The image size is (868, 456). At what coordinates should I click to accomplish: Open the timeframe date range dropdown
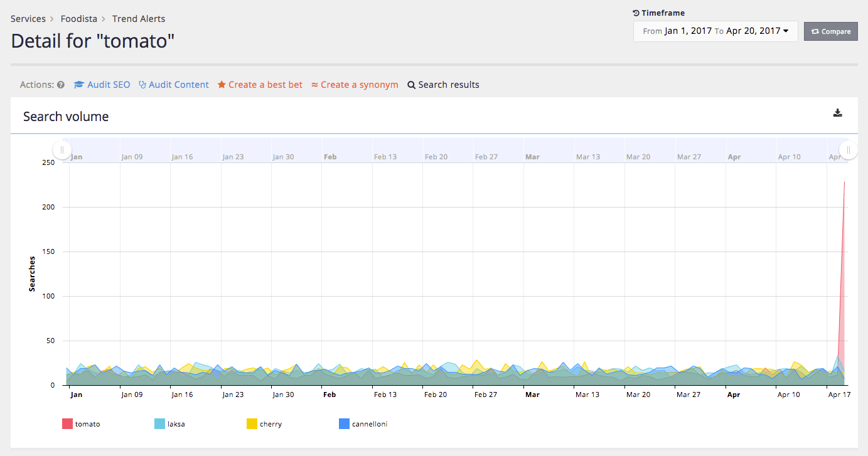click(x=715, y=31)
